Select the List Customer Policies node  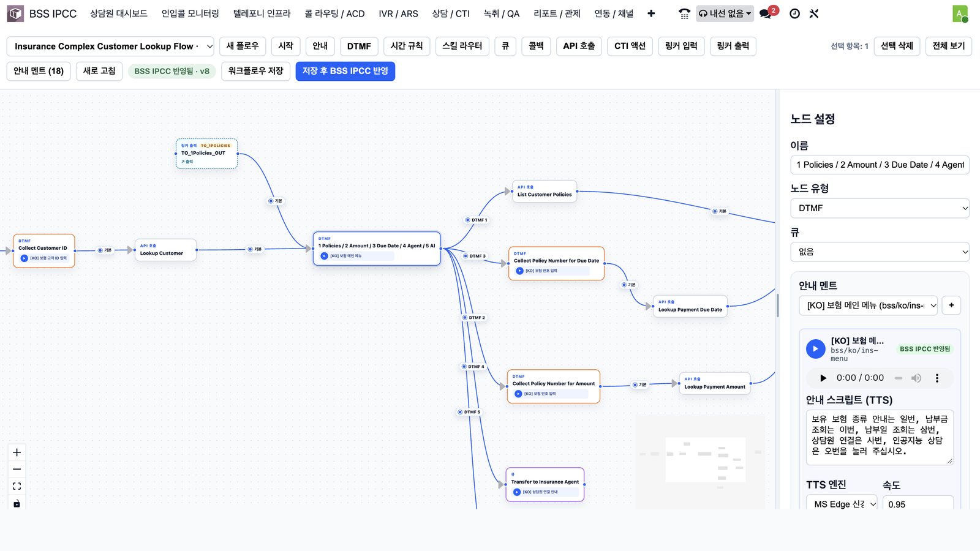(545, 191)
